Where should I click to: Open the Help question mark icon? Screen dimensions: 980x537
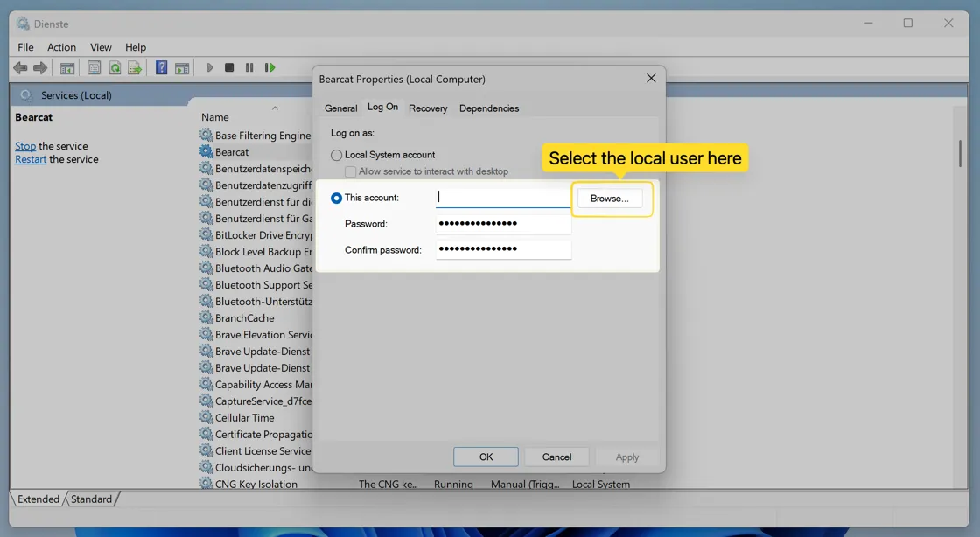[161, 67]
